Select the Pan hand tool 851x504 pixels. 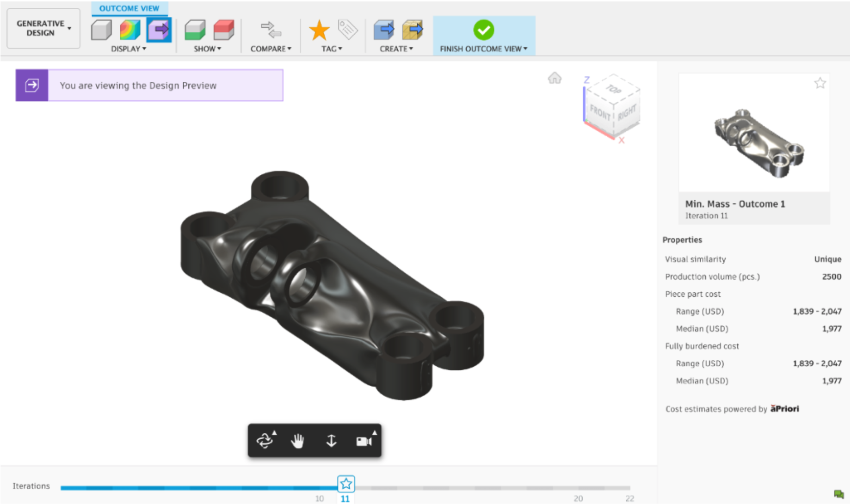tap(298, 441)
